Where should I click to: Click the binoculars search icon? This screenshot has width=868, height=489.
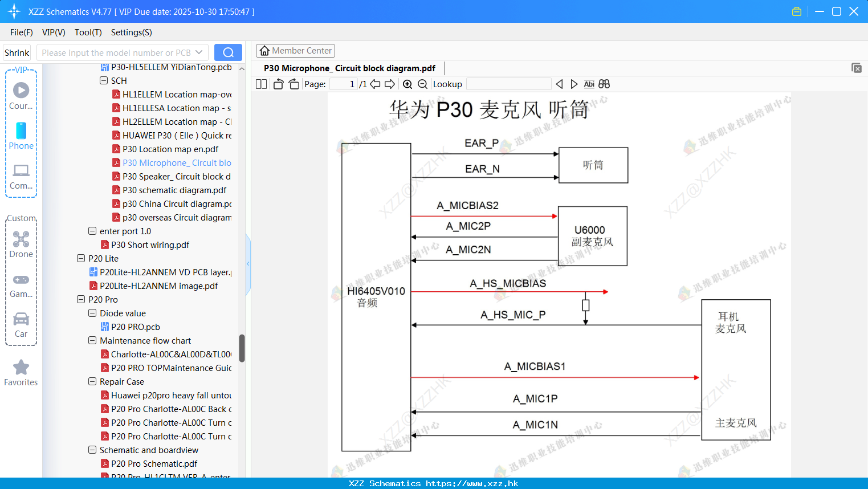(x=604, y=84)
